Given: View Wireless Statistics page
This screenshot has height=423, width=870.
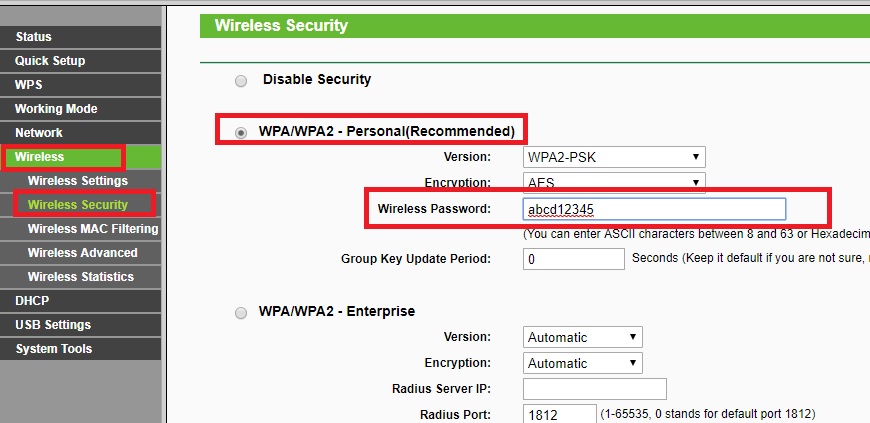Looking at the screenshot, I should click(80, 277).
